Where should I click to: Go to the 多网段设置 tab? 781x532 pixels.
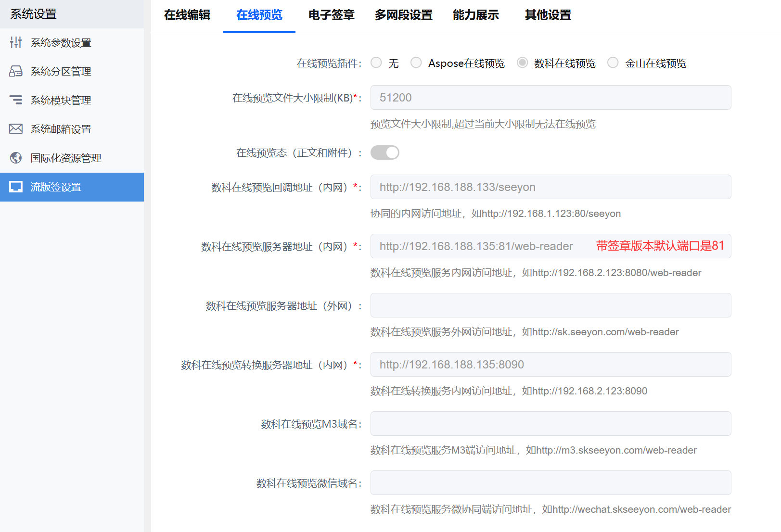point(403,15)
